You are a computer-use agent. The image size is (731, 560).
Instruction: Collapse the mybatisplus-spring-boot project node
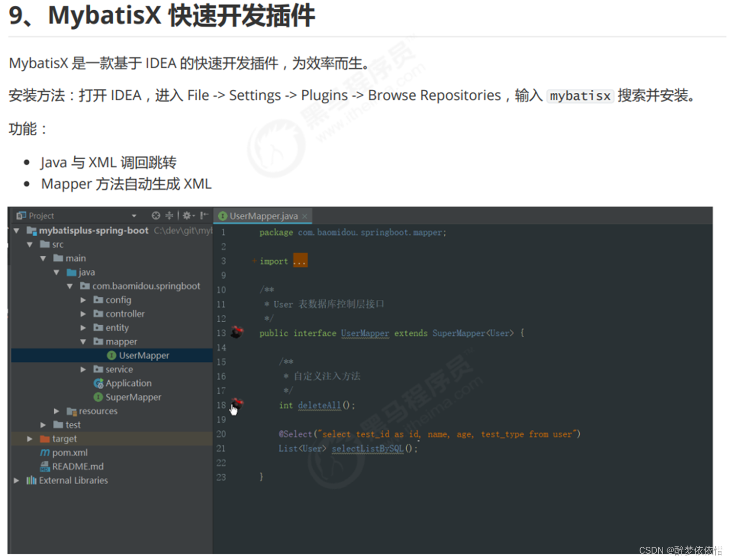click(x=17, y=230)
